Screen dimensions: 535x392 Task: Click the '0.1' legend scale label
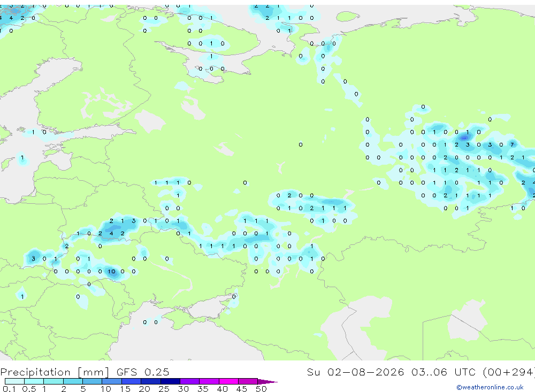click(9, 389)
